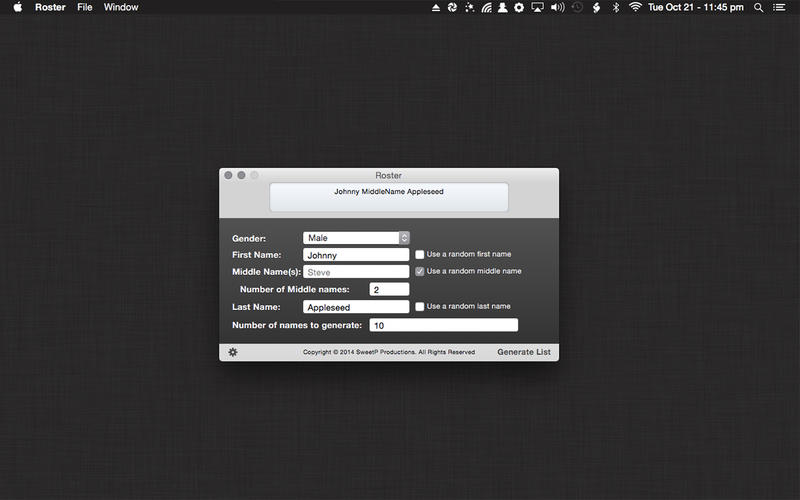
Task: Open the File menu
Action: pyautogui.click(x=85, y=7)
